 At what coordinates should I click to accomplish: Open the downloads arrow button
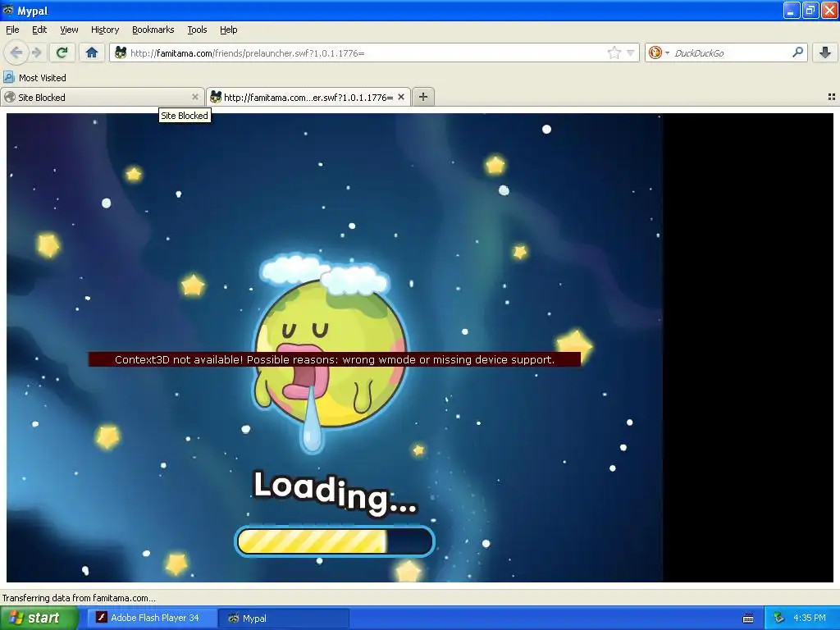click(x=825, y=52)
